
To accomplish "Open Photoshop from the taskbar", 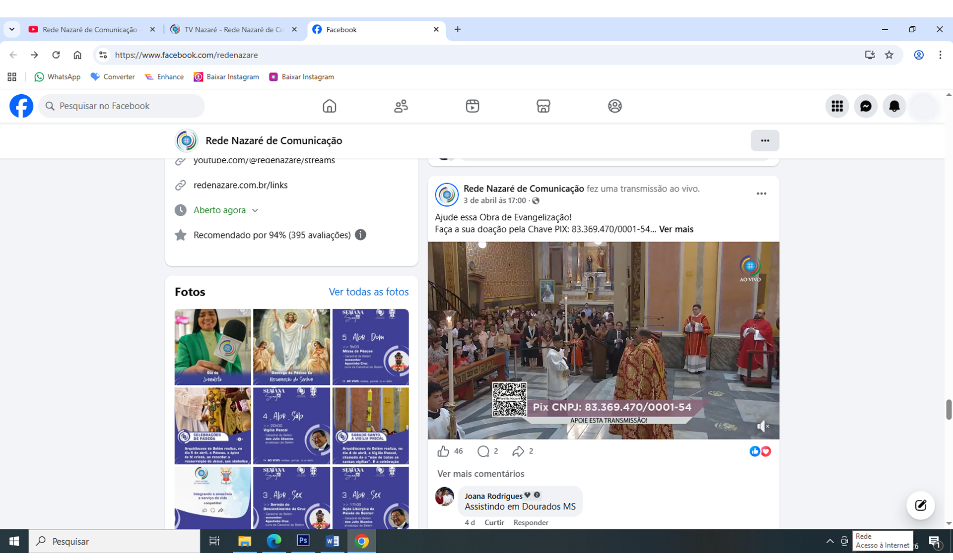I will (303, 541).
